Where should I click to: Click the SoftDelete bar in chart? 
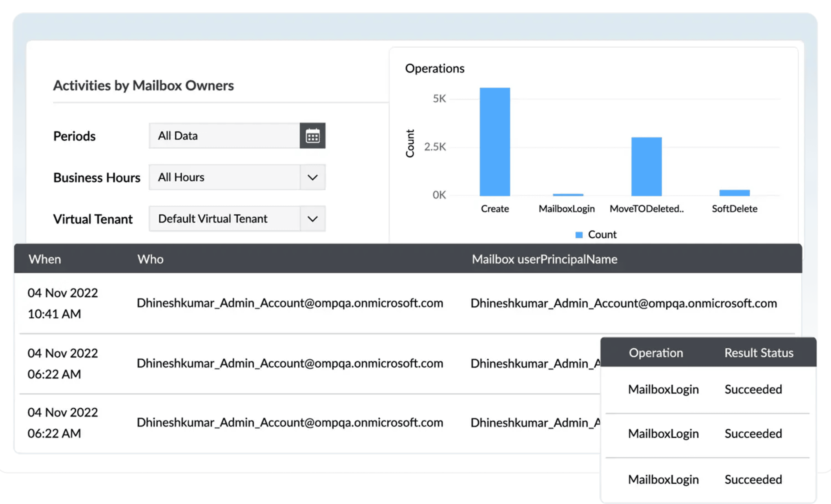pyautogui.click(x=734, y=193)
